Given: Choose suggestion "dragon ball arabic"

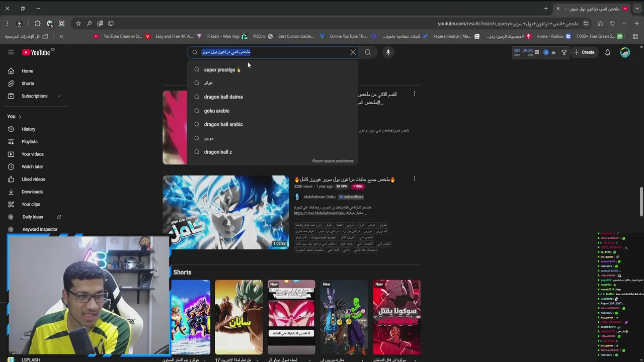Looking at the screenshot, I should point(272,124).
